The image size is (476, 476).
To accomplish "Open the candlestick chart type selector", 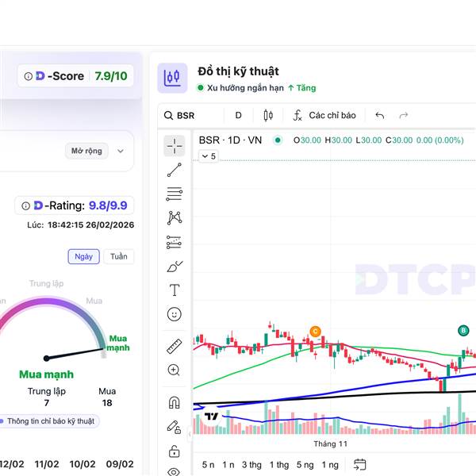I will point(268,115).
